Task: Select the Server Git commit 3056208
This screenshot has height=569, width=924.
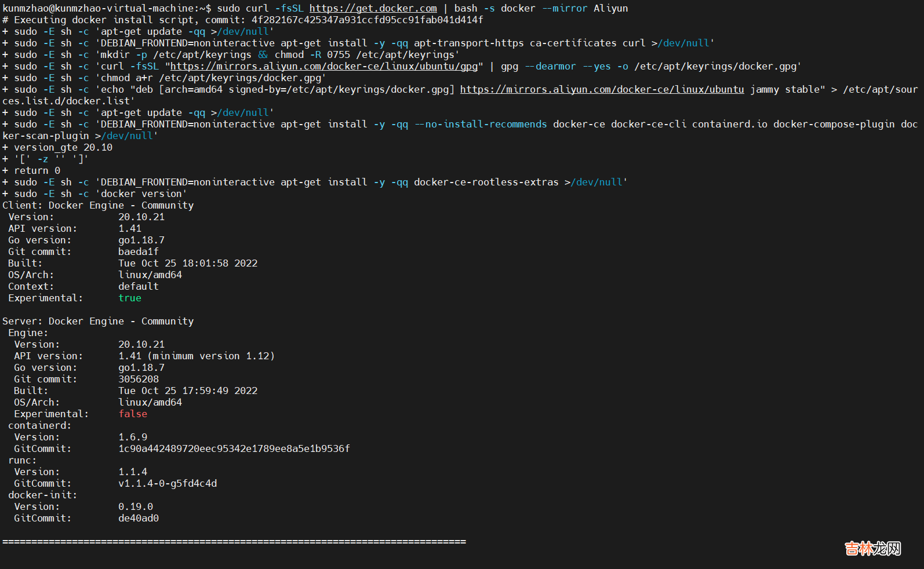Action: 139,379
